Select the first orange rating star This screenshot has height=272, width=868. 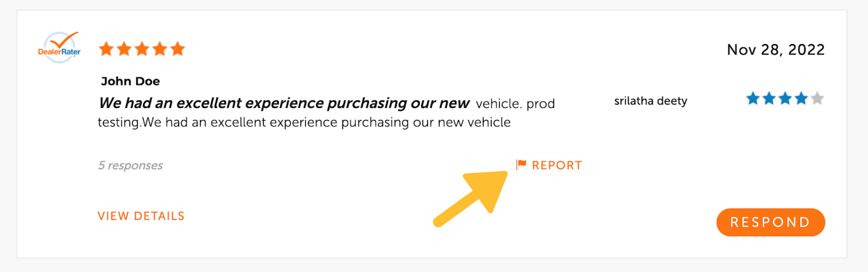[x=106, y=49]
